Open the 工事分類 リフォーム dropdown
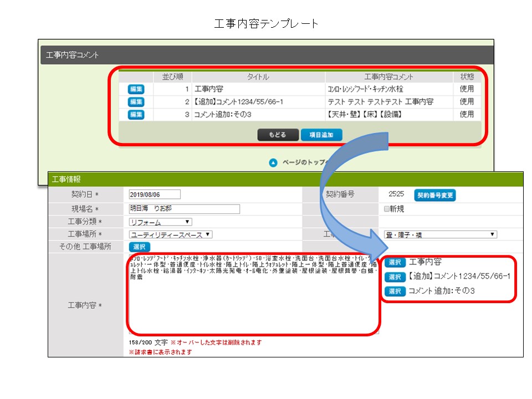The image size is (532, 399). tap(160, 222)
